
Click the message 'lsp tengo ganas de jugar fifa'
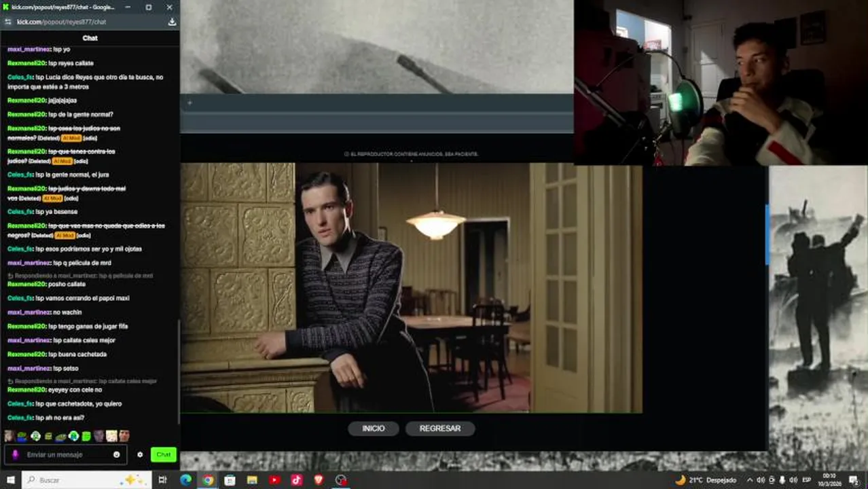(88, 326)
